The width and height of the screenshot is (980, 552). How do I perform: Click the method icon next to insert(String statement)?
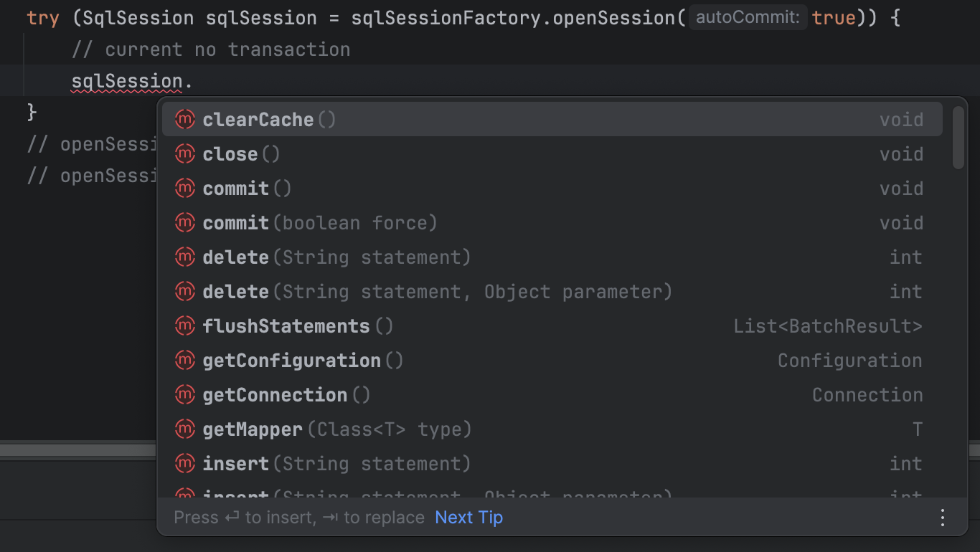point(185,463)
